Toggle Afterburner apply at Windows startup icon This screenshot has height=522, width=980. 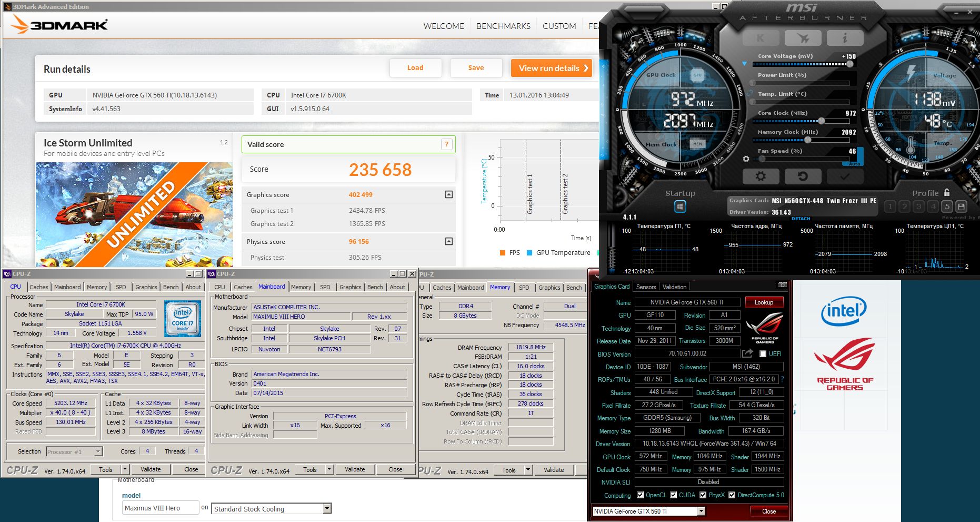pyautogui.click(x=680, y=207)
